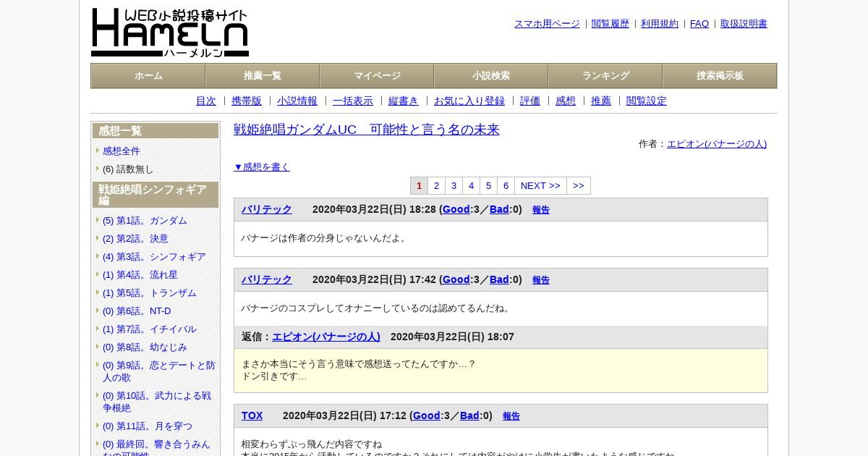Go to comments page 2
The image size is (868, 456).
tap(436, 186)
